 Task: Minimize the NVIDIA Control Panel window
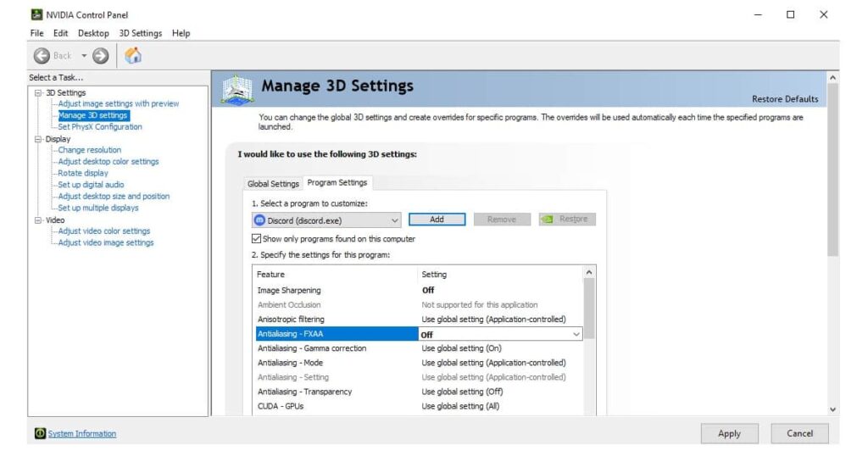(758, 15)
